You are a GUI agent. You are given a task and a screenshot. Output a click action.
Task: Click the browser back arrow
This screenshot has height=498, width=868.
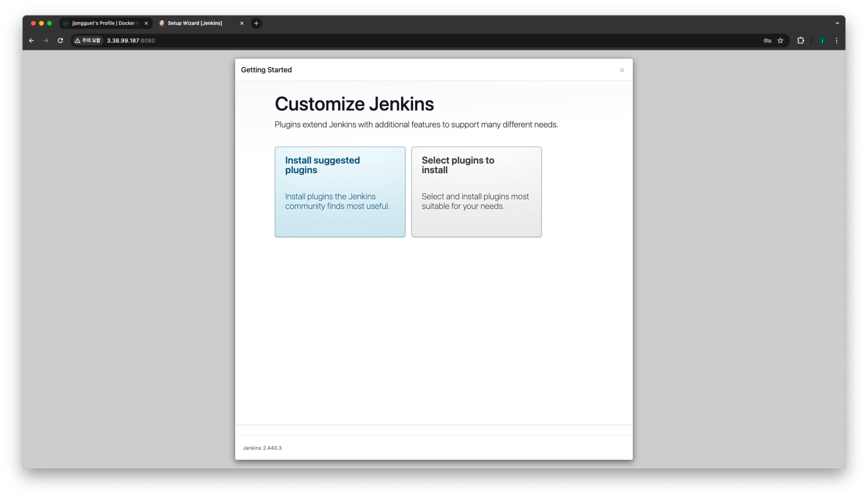tap(31, 40)
